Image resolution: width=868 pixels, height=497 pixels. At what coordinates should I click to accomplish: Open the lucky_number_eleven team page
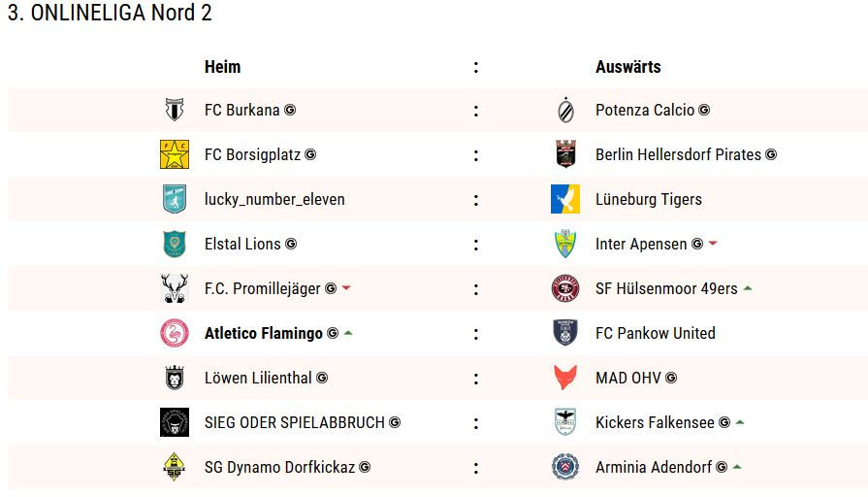[274, 199]
